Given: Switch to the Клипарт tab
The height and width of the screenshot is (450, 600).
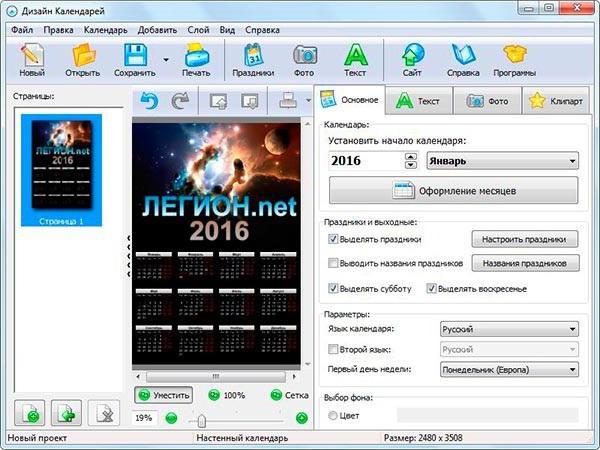Looking at the screenshot, I should (x=556, y=101).
